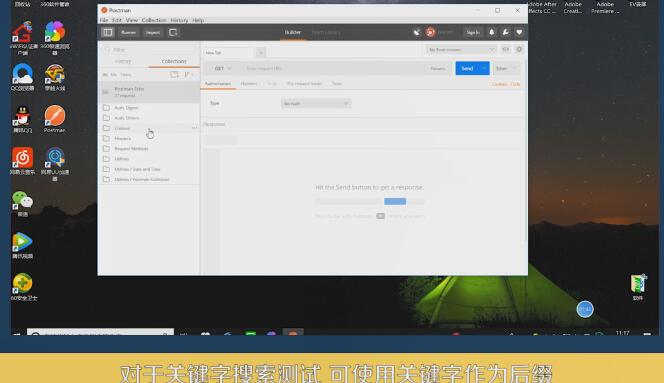Click the Runner button
This screenshot has width=664, height=383.
tap(128, 32)
